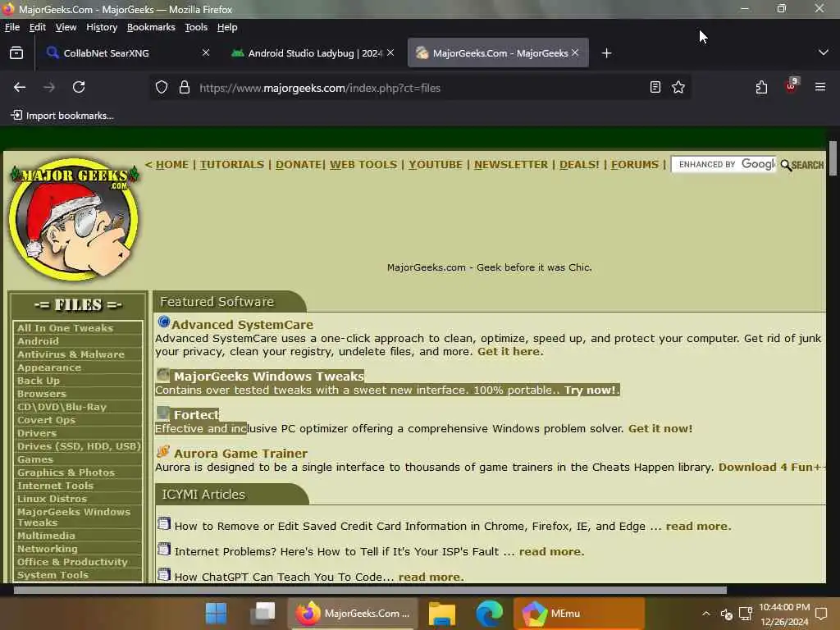The image size is (840, 630).
Task: Open the FORUMS navigation link
Action: click(x=635, y=164)
